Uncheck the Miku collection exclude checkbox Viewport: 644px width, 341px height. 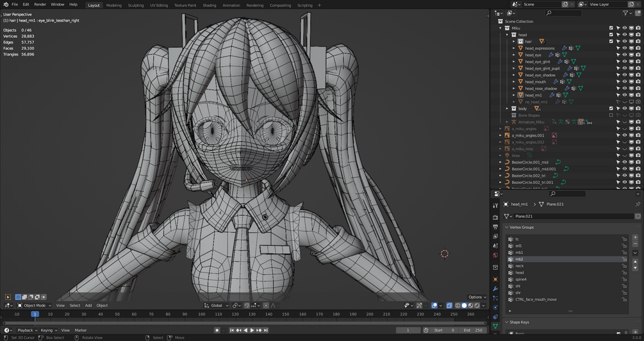pos(611,28)
